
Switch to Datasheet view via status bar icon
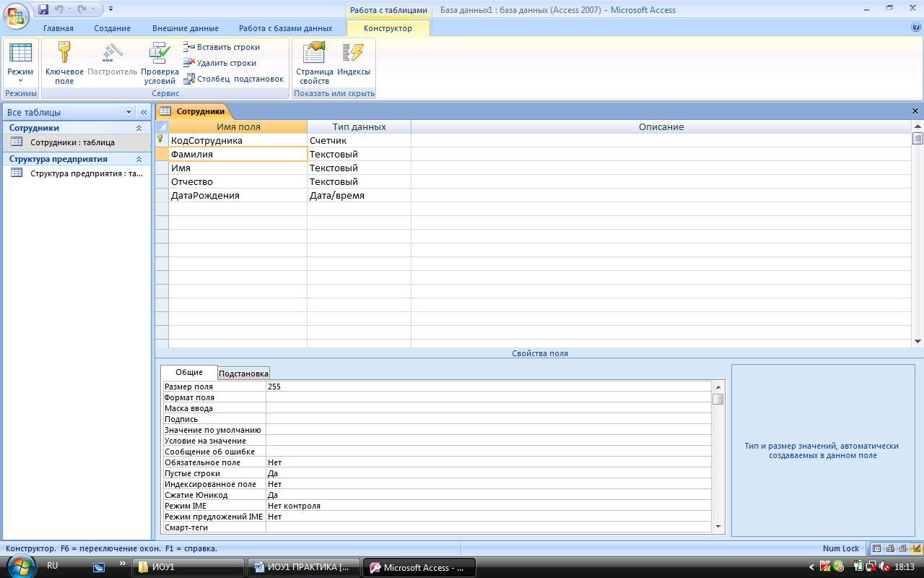(876, 548)
